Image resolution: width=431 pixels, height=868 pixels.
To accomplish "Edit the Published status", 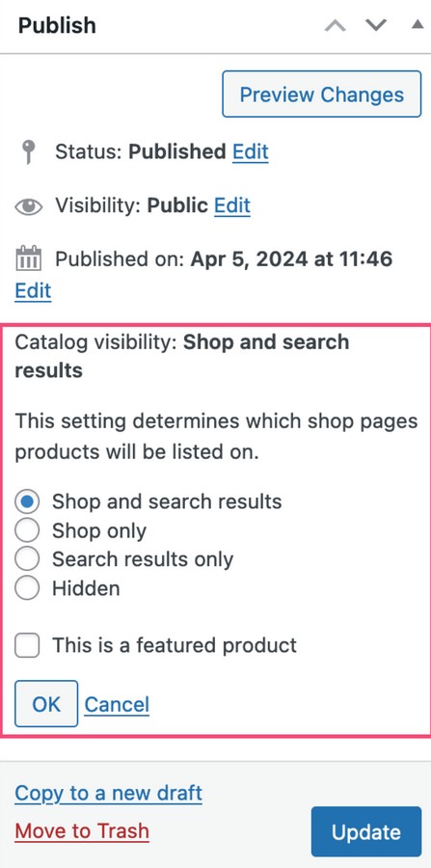I will pos(250,151).
